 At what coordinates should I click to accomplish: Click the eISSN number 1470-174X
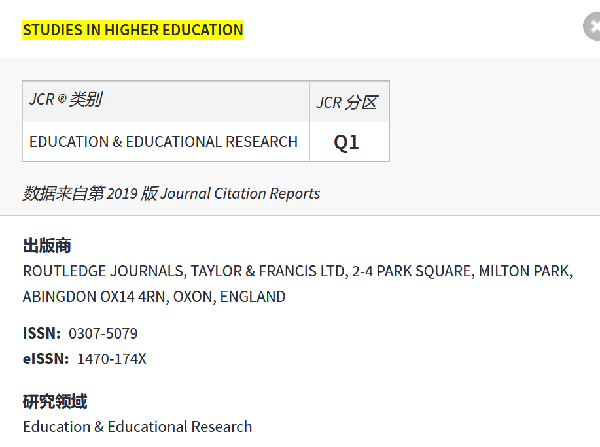(x=112, y=359)
